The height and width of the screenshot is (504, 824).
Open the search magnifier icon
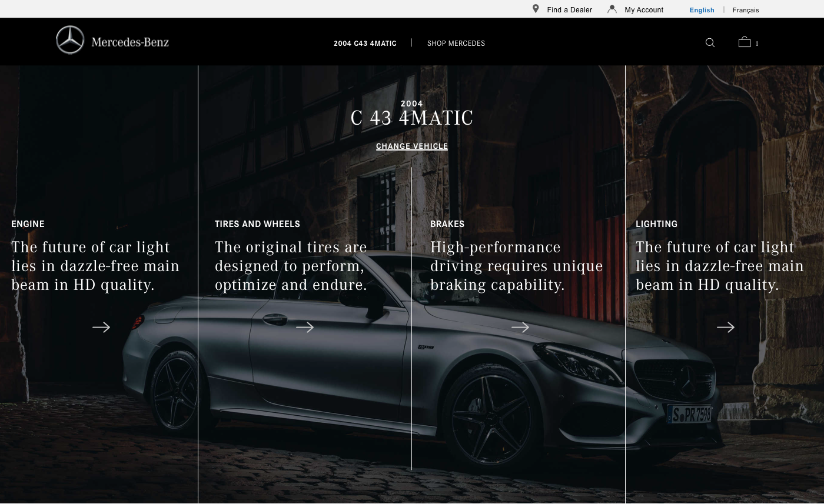point(710,43)
